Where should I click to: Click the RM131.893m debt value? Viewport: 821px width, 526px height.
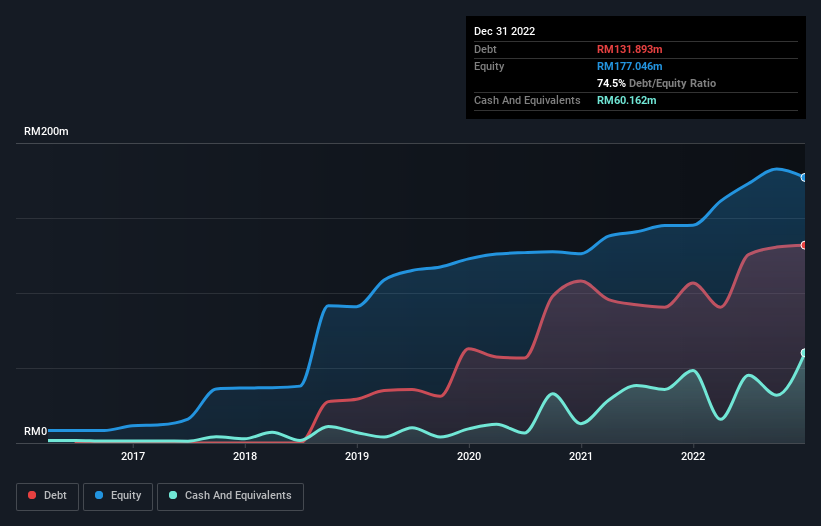[x=630, y=49]
